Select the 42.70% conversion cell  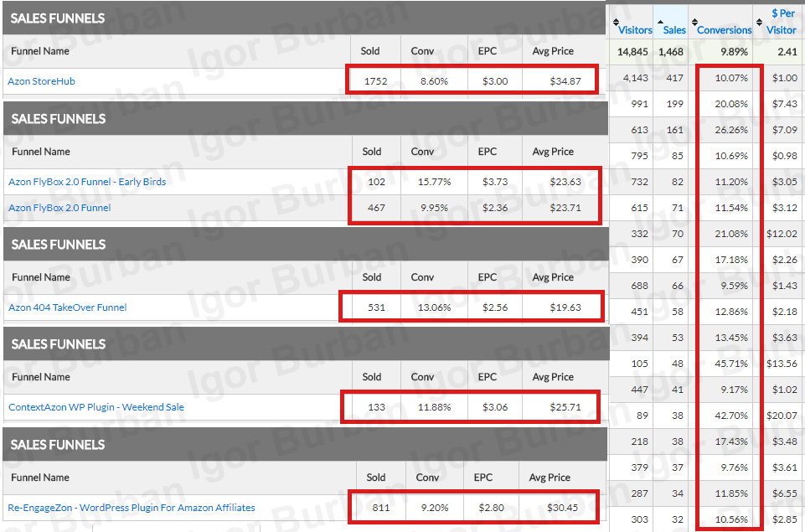731,416
